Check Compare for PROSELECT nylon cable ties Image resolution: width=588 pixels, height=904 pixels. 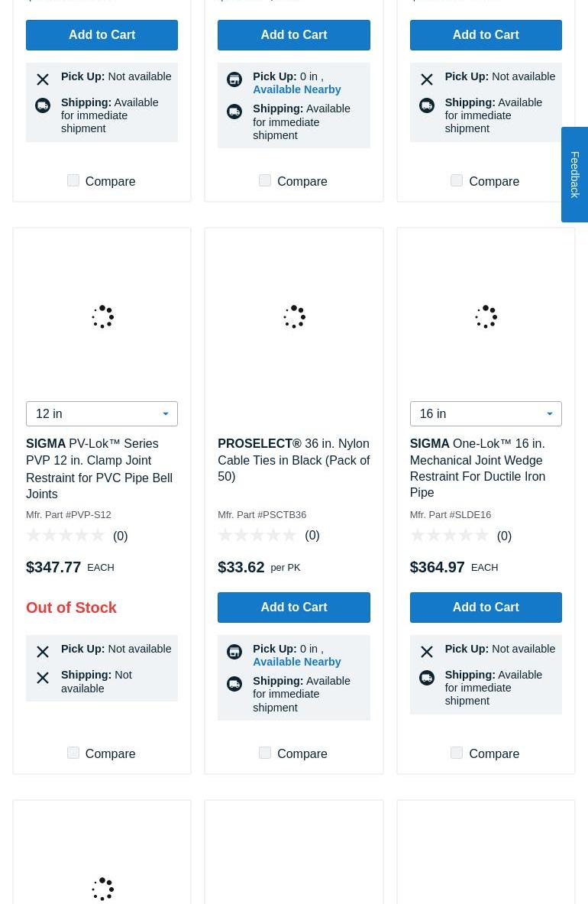point(265,753)
